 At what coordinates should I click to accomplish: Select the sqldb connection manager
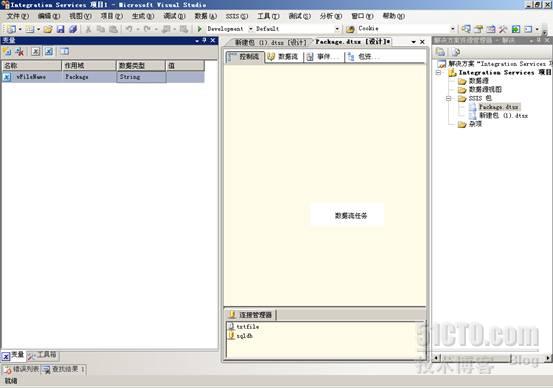[x=241, y=336]
